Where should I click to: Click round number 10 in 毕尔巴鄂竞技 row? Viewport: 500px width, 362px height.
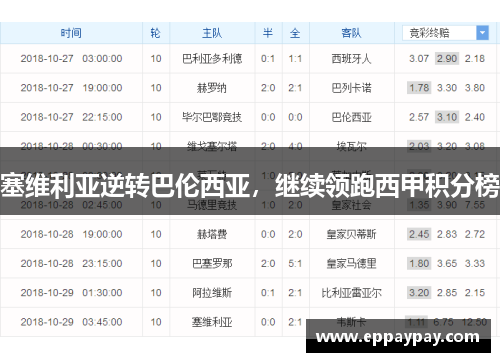[x=156, y=117]
